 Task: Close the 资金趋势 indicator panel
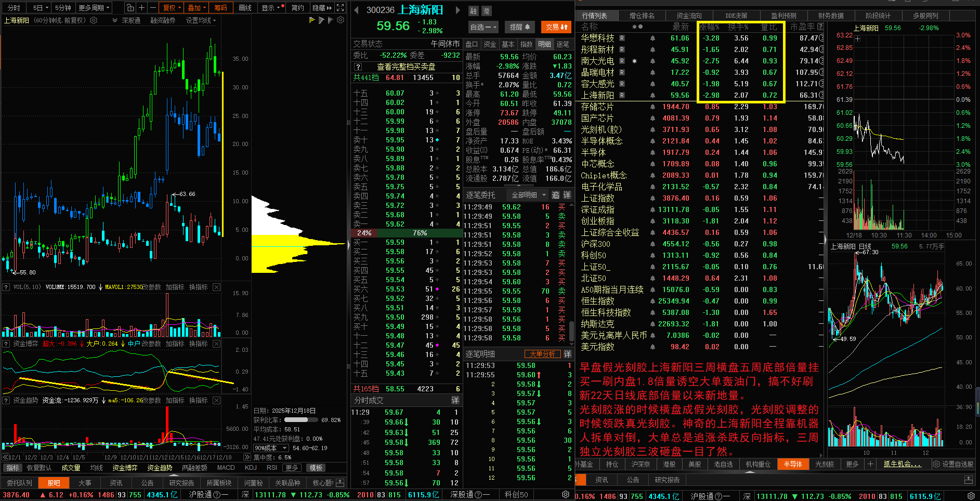tap(216, 400)
